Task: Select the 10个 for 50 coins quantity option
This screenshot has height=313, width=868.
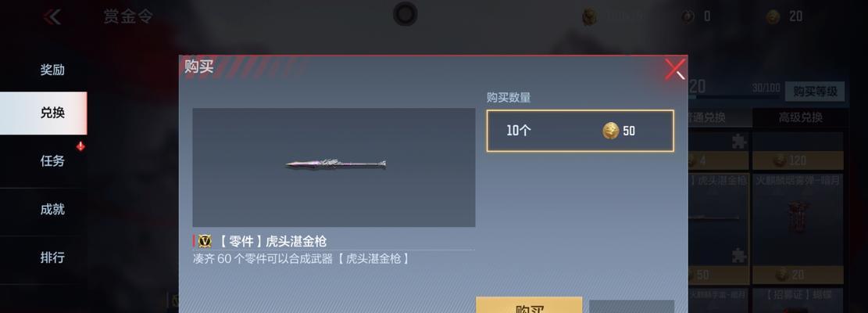Action: (580, 131)
